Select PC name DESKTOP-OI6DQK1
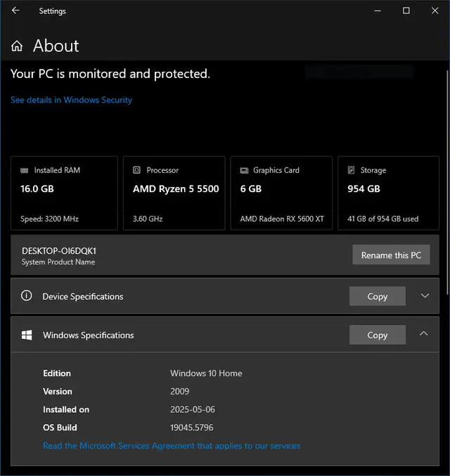This screenshot has height=476, width=450. (59, 251)
